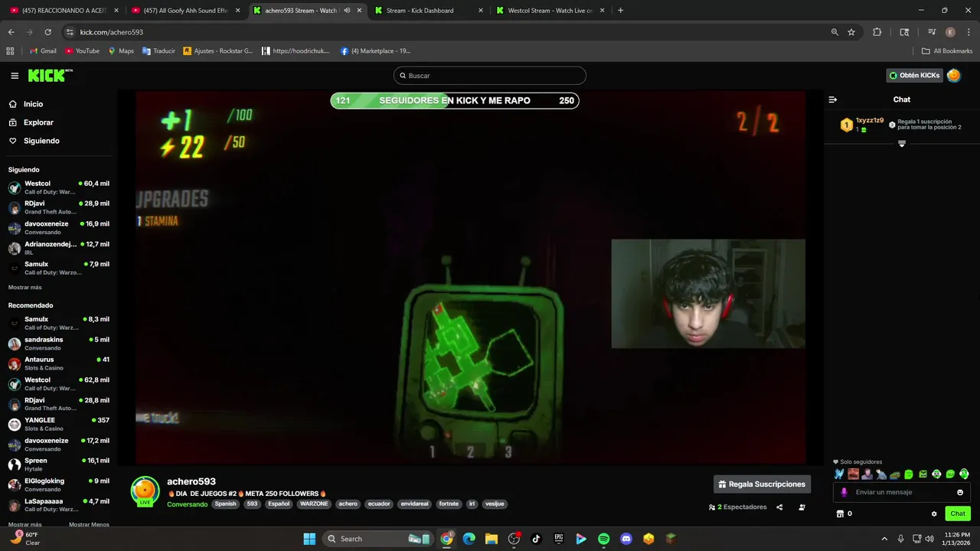Click the KICK logo

coord(51,75)
